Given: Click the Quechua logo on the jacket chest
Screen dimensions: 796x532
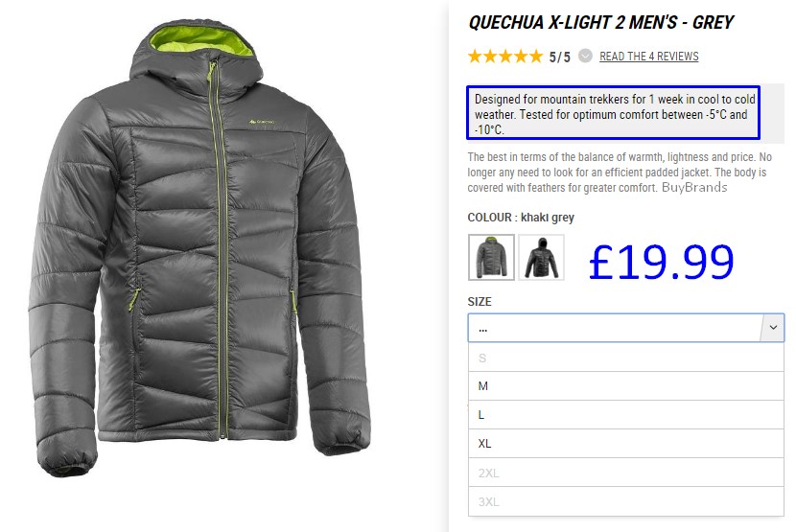Looking at the screenshot, I should (262, 122).
